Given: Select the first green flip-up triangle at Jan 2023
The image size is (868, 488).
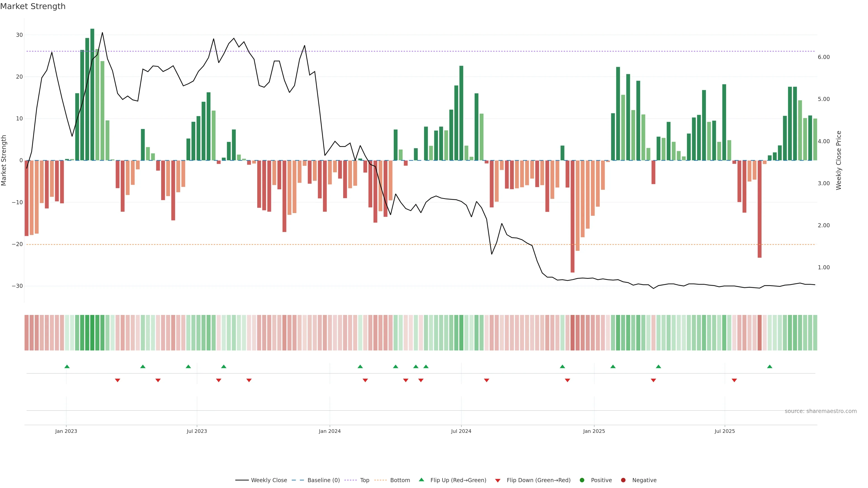Looking at the screenshot, I should click(x=67, y=366).
